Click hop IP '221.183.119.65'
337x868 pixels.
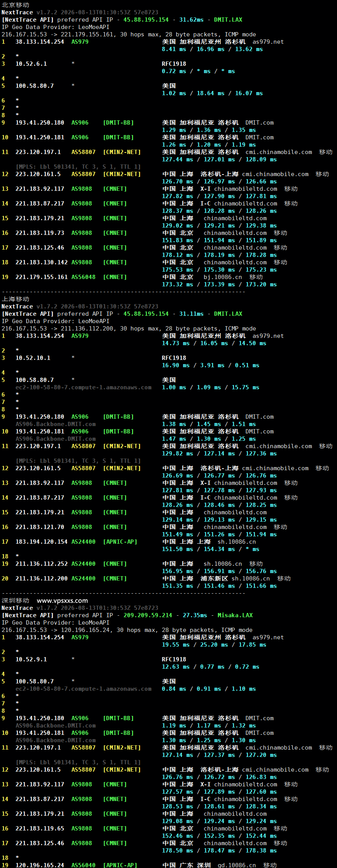point(40,828)
